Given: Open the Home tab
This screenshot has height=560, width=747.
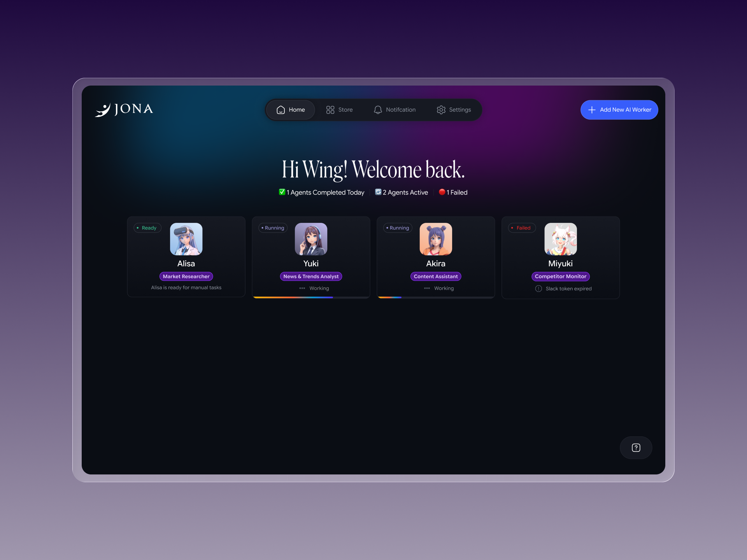Looking at the screenshot, I should pos(291,110).
